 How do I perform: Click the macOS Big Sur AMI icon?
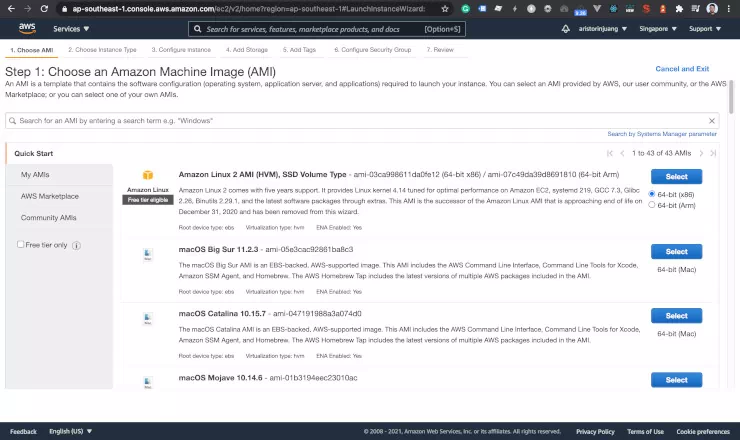(148, 254)
